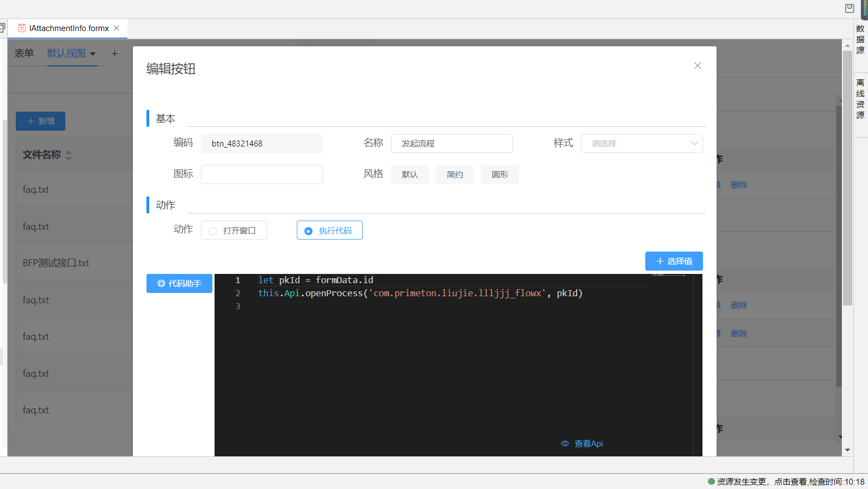Close the 编辑按钮 dialog with the X
Image resolution: width=868 pixels, height=489 pixels.
coord(698,66)
